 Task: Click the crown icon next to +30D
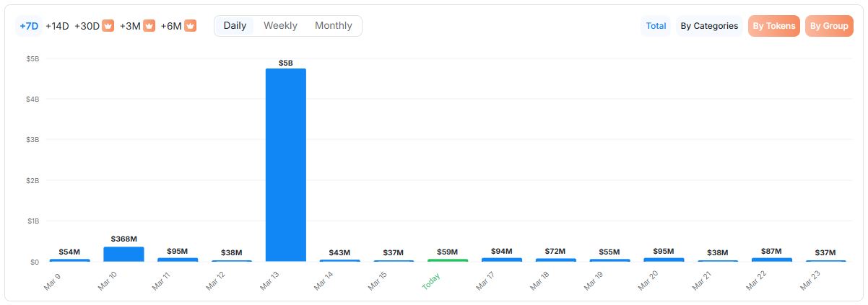pos(108,26)
